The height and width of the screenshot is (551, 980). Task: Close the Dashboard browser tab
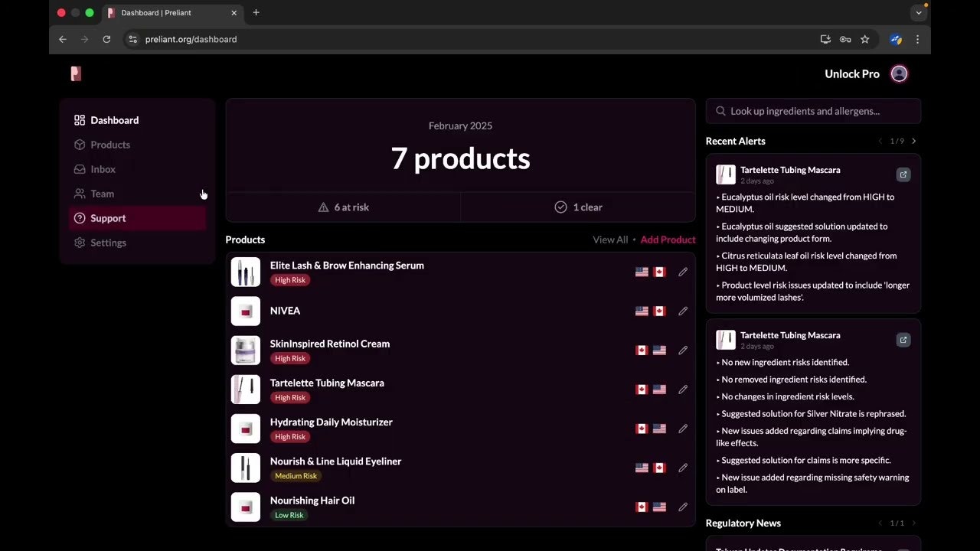click(x=234, y=13)
